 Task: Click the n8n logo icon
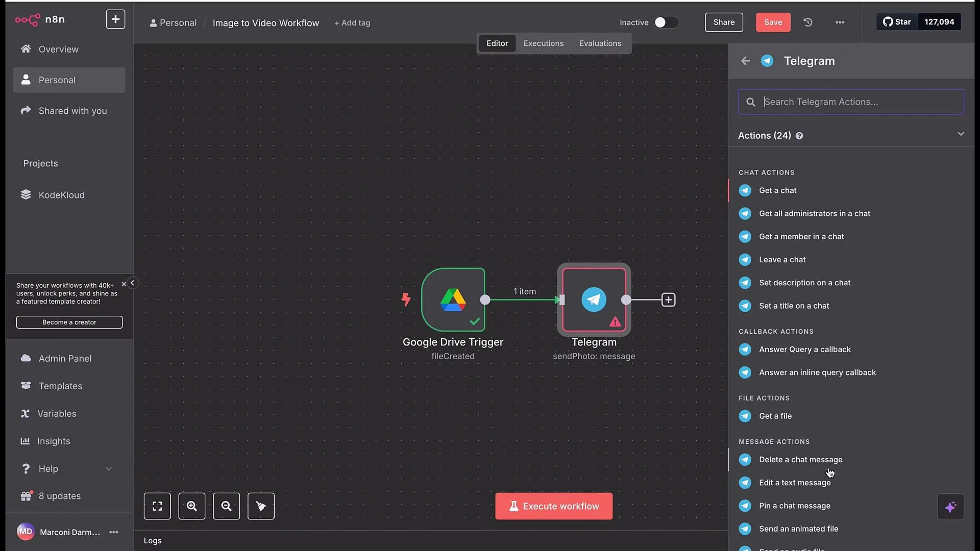click(x=28, y=20)
